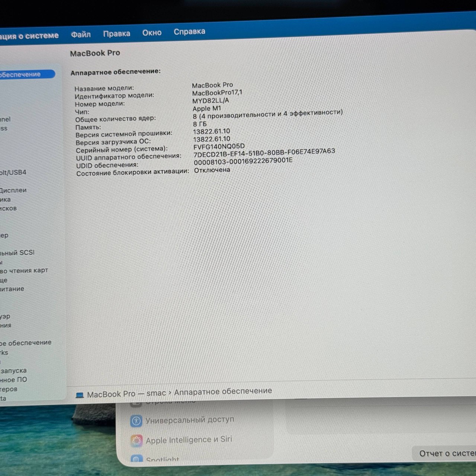Select Дисплеи in the hardware sidebar
Viewport: 476px width, 476px height.
point(14,190)
